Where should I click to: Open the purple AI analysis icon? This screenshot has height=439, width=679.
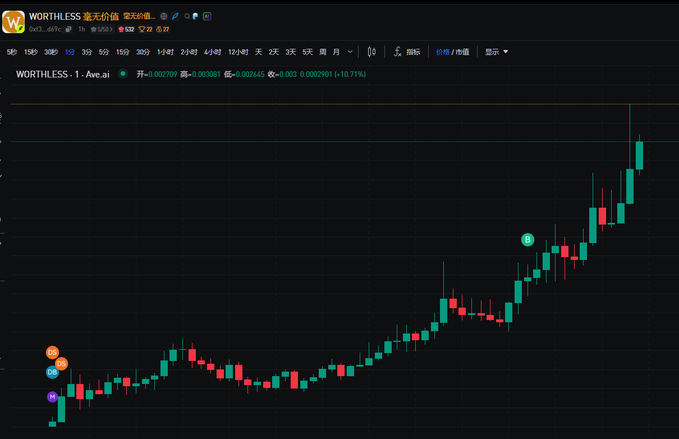pos(207,16)
